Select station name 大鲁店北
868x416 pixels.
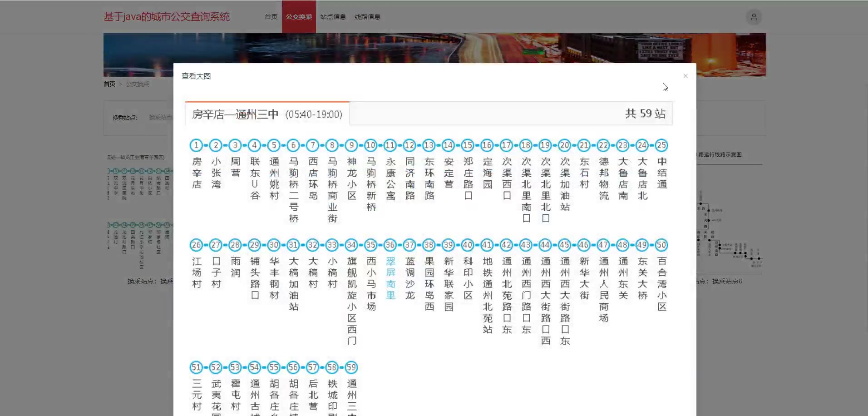pyautogui.click(x=642, y=178)
